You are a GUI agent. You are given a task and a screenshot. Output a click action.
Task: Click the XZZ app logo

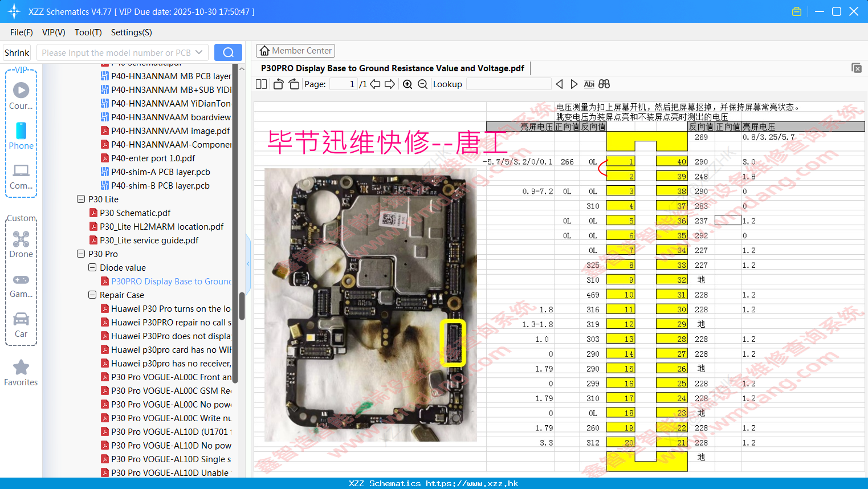click(14, 11)
